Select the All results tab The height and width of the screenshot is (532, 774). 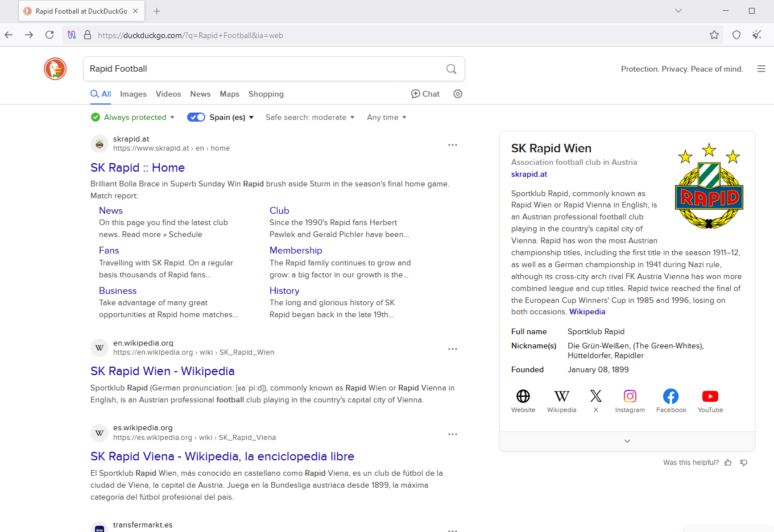[x=101, y=94]
